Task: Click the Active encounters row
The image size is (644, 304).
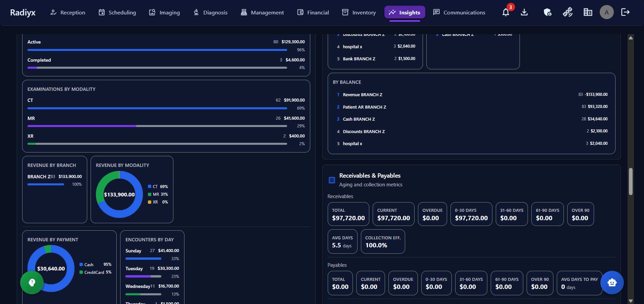Action: click(x=166, y=46)
